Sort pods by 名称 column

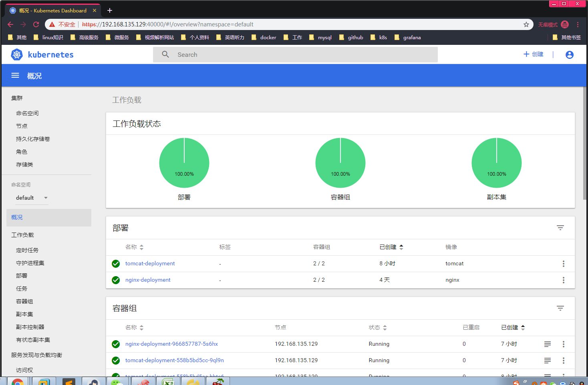(134, 328)
